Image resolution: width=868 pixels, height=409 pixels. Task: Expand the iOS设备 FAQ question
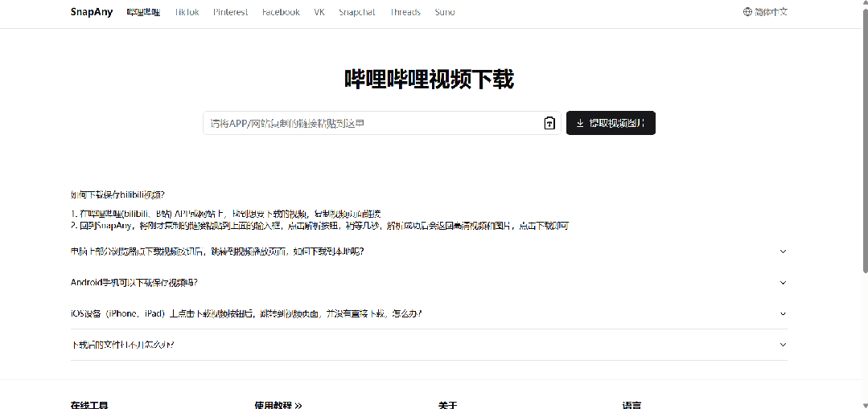tap(429, 313)
